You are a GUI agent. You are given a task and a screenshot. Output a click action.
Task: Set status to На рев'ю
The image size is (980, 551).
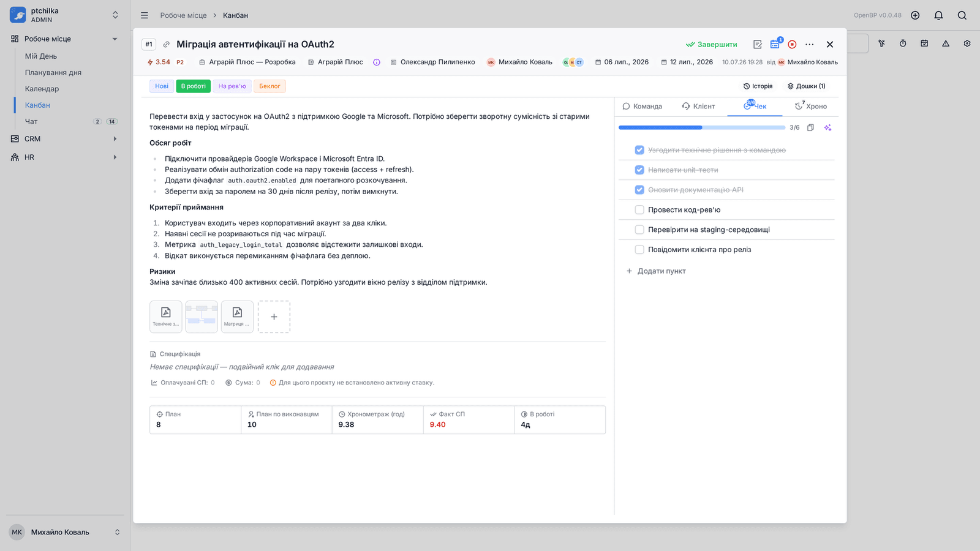[232, 86]
